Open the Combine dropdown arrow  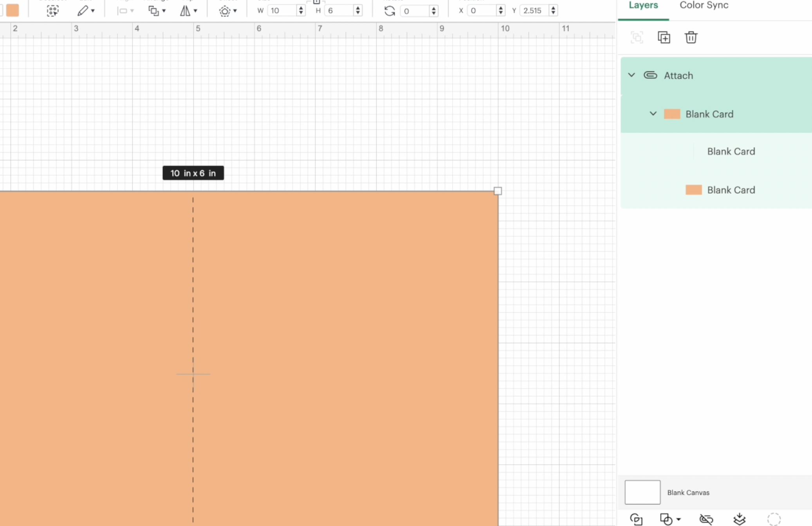point(678,519)
